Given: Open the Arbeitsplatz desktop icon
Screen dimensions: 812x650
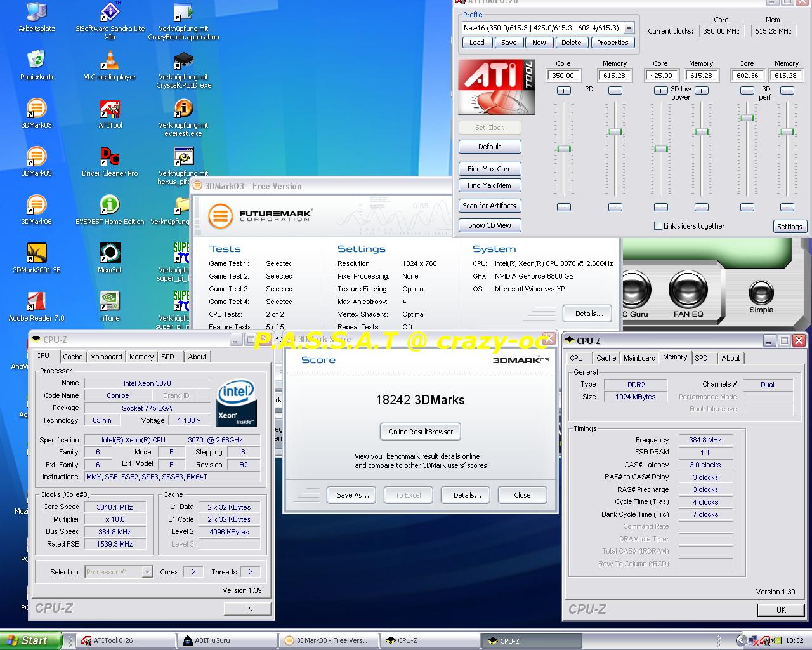Looking at the screenshot, I should tap(37, 17).
